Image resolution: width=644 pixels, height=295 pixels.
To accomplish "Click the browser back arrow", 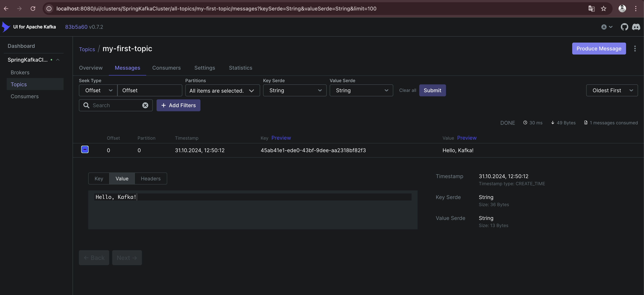I will 6,8.
